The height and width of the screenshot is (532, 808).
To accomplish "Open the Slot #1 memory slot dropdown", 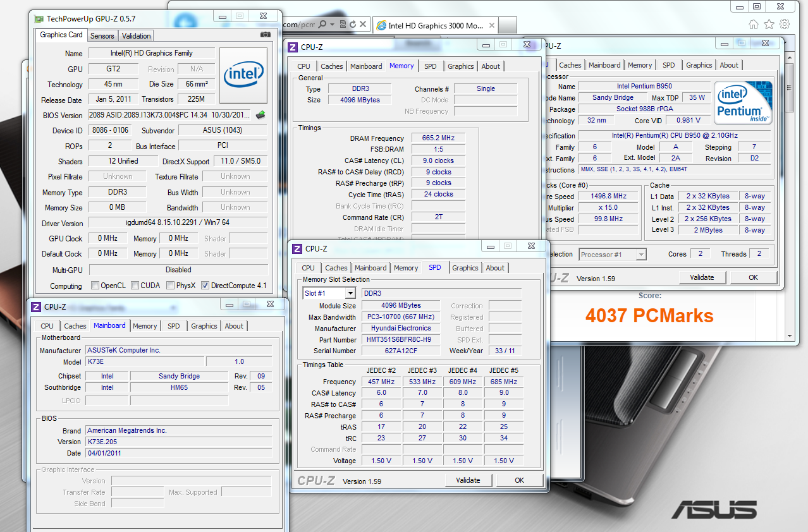I will click(x=350, y=293).
